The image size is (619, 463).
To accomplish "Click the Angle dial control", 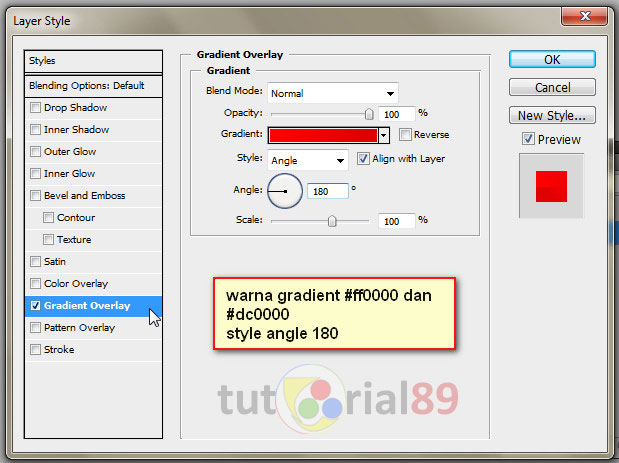I will 285,191.
